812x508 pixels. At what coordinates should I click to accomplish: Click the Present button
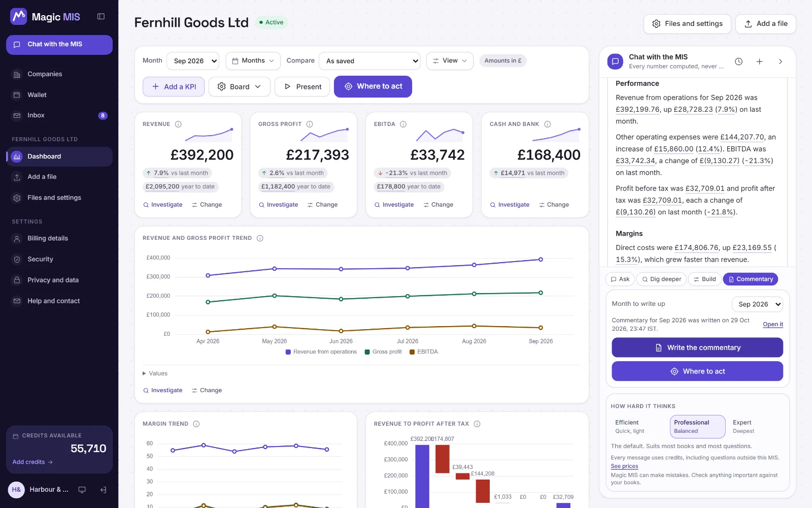tap(302, 87)
